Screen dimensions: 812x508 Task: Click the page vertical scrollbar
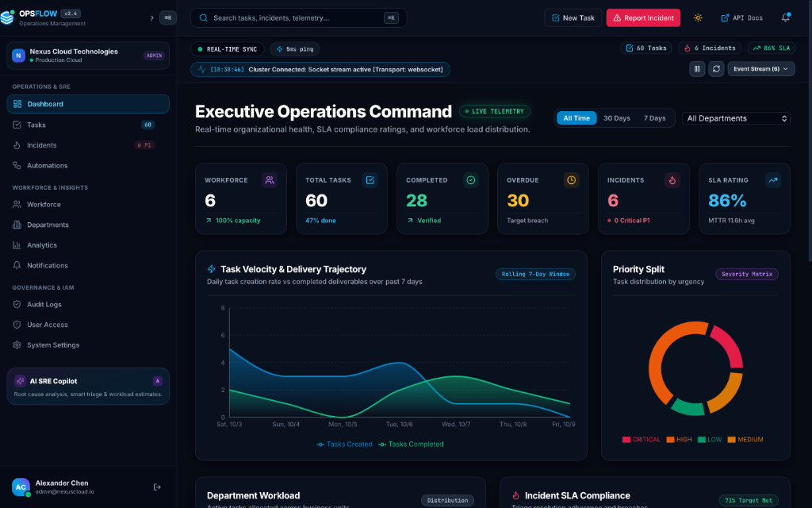pyautogui.click(x=810, y=129)
